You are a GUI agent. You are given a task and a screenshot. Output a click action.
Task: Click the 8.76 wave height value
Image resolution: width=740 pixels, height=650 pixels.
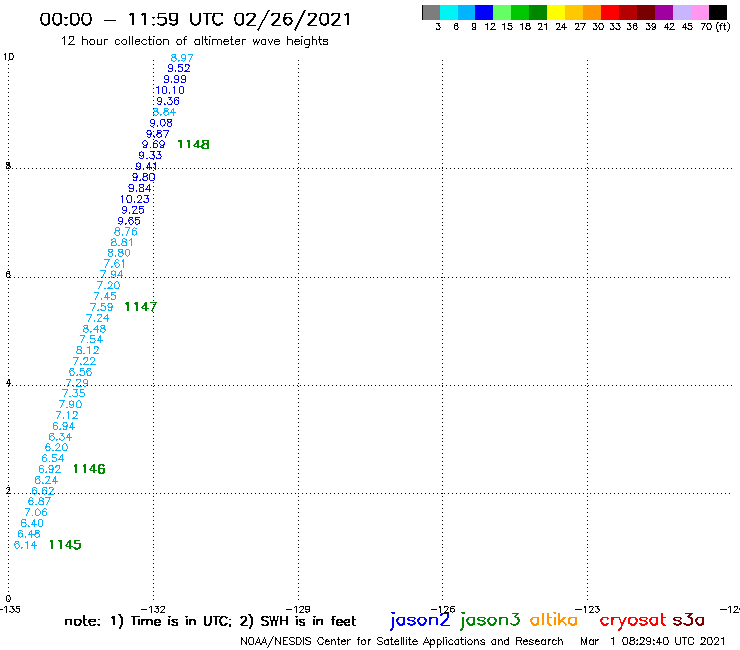click(x=126, y=232)
